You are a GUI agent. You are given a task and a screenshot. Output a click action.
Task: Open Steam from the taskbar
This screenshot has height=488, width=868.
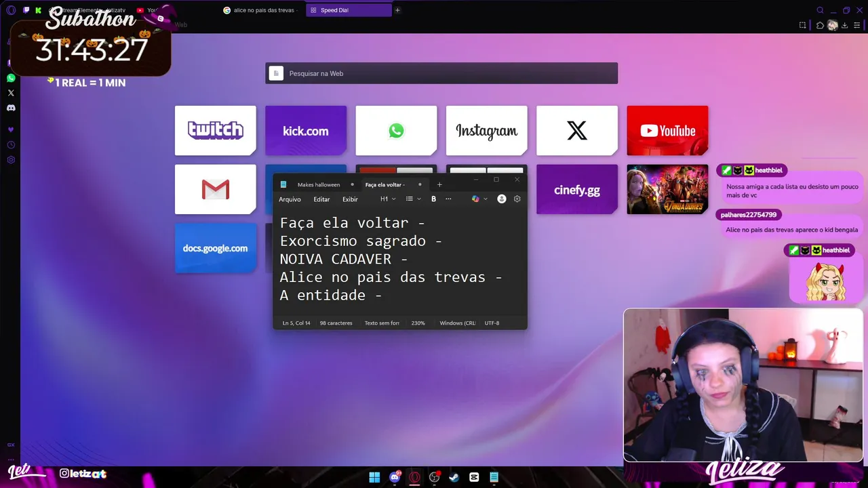click(x=454, y=477)
